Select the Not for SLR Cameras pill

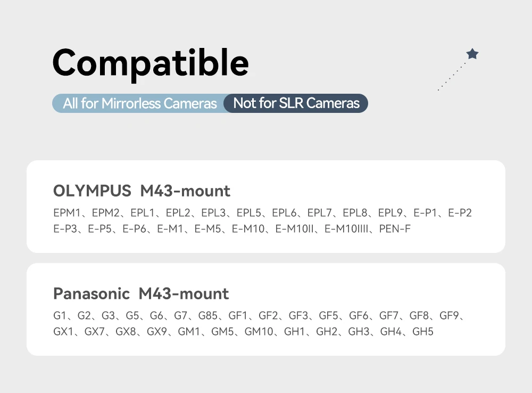point(296,103)
